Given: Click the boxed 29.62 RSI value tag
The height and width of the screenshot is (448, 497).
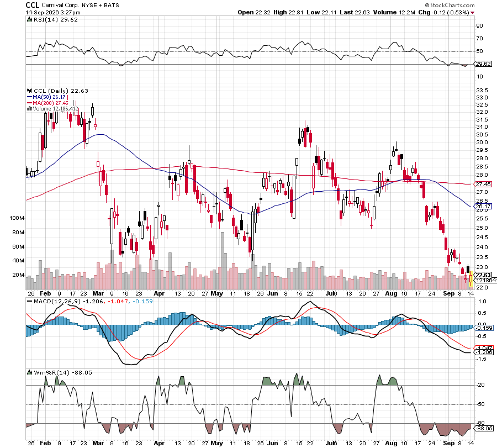Looking at the screenshot, I should click(483, 64).
